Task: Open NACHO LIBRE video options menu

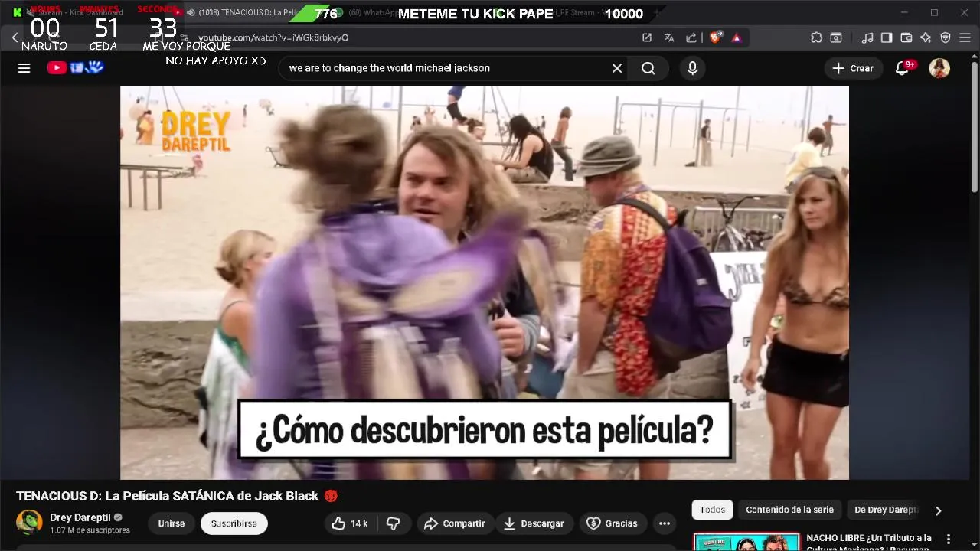Action: [x=949, y=540]
